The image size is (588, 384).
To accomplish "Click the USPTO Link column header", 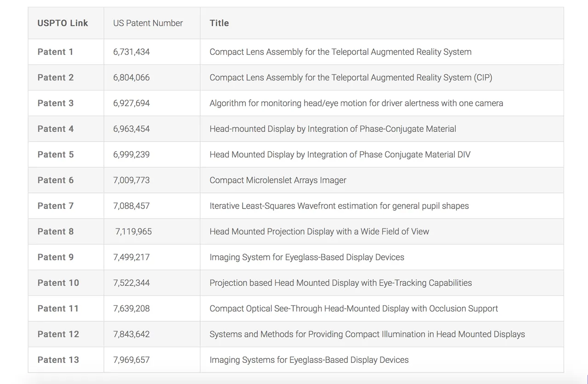I will (x=63, y=23).
